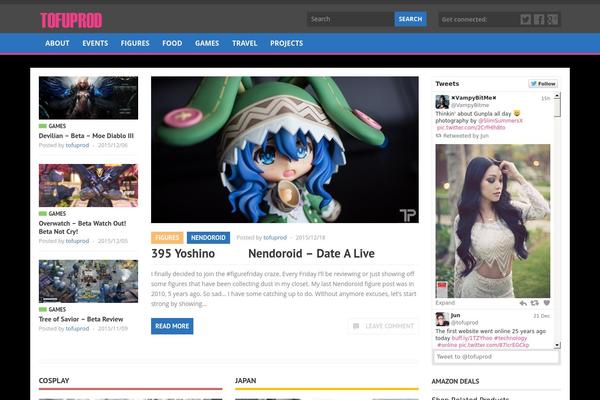Screen dimensions: 600x400
Task: Open the Nendoroid category tag
Action: click(208, 238)
